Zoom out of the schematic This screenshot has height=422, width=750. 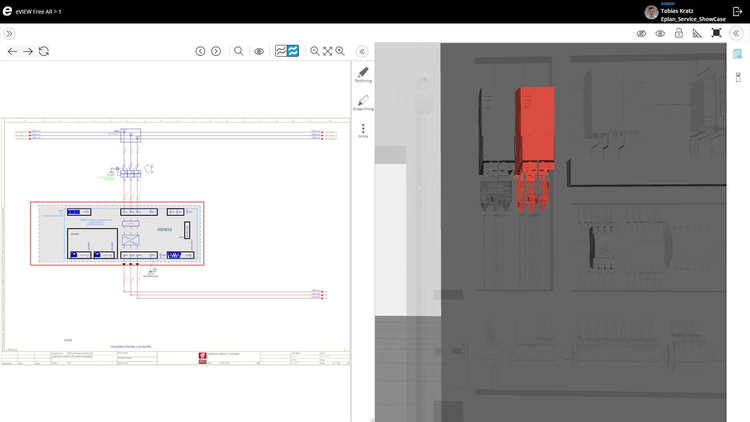[315, 51]
